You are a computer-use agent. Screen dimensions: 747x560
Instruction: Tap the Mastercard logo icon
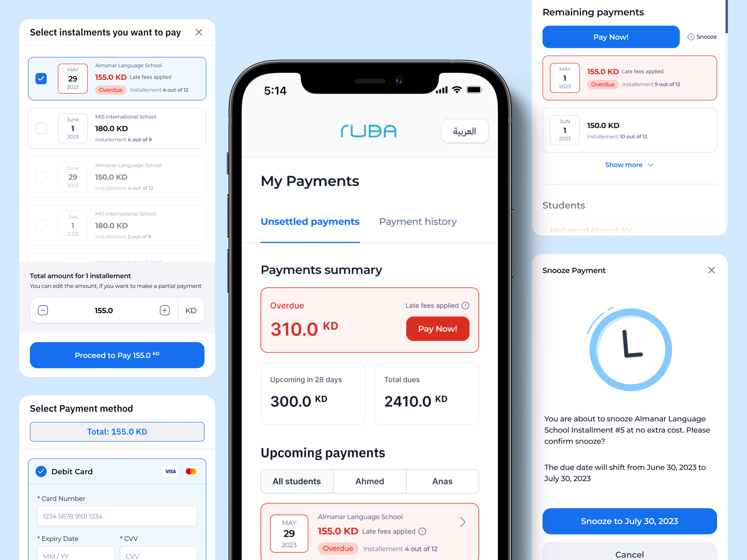click(190, 471)
